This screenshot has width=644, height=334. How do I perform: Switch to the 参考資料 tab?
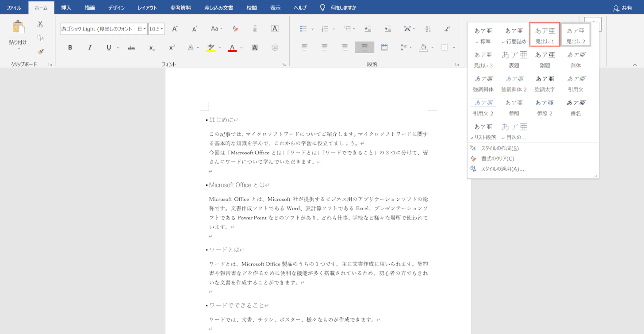tap(180, 8)
